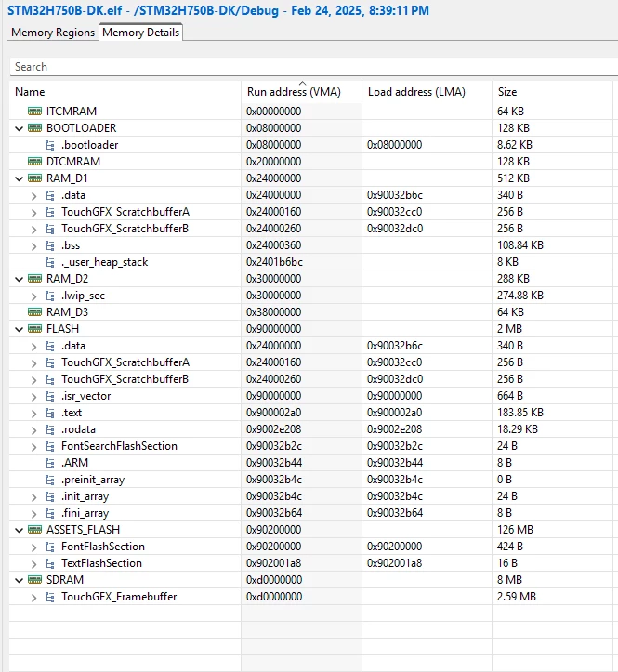Click the .text section icon
Screen dimensions: 618x672
pos(49,413)
